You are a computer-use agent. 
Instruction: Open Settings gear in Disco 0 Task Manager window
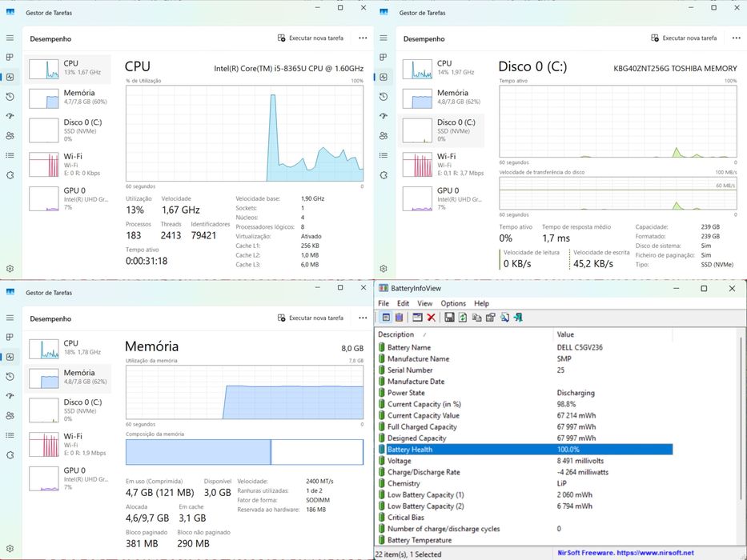[x=384, y=269]
